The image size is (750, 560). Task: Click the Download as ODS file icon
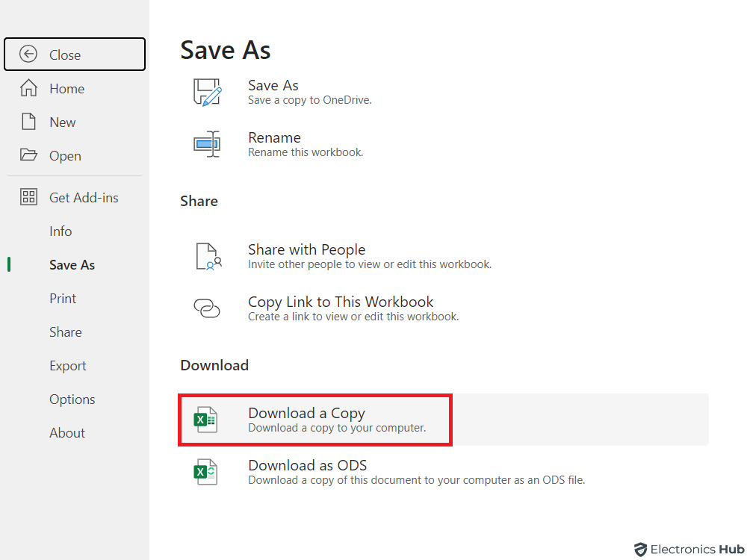pos(205,472)
